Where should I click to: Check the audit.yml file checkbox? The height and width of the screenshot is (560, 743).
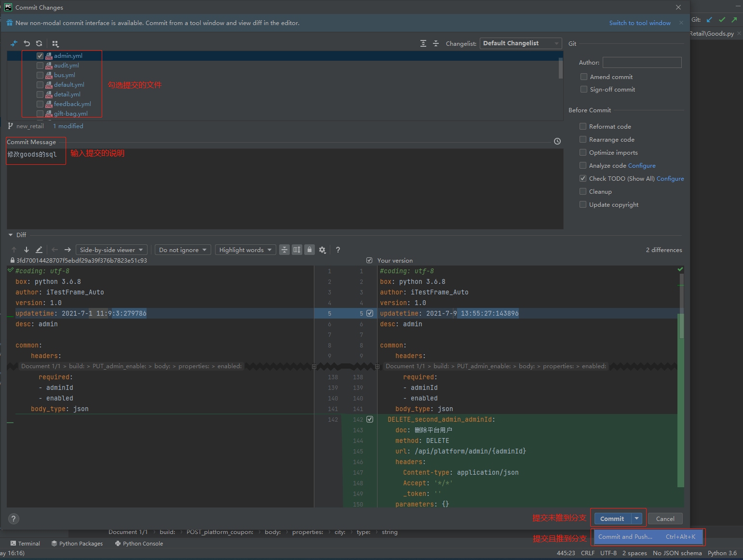(x=40, y=66)
